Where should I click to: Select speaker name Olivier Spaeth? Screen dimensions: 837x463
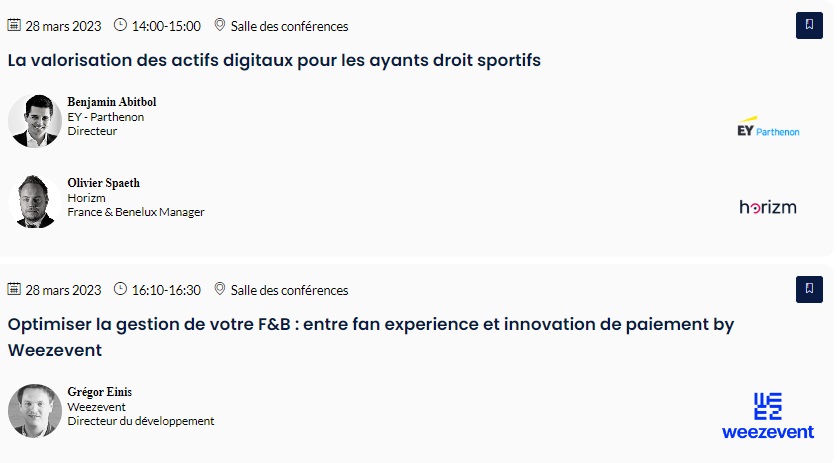click(x=103, y=183)
